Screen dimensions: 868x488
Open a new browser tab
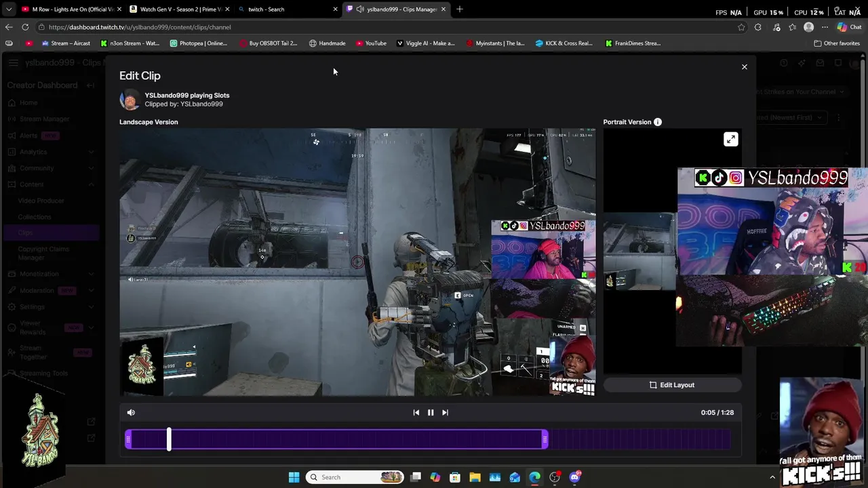tap(460, 9)
